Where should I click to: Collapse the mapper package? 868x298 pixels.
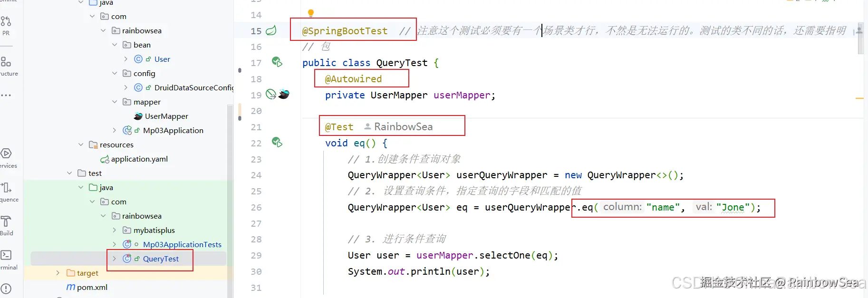click(x=115, y=102)
